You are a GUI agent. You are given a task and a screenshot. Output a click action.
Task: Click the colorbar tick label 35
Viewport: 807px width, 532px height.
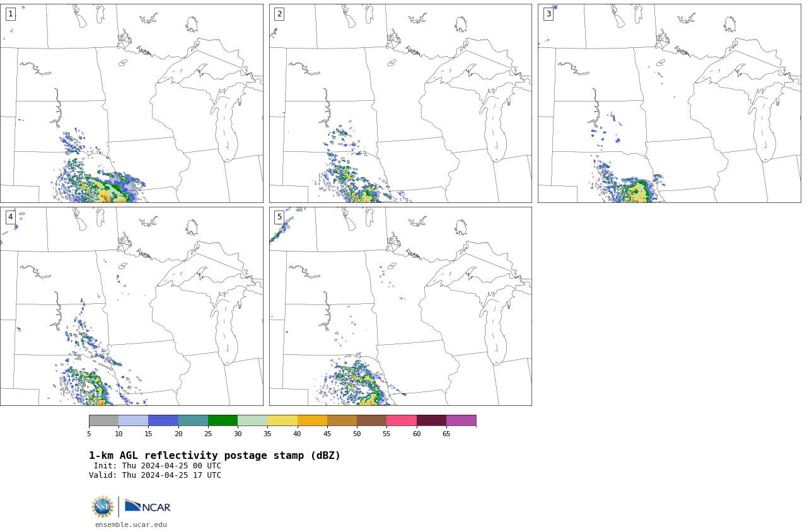pos(267,434)
